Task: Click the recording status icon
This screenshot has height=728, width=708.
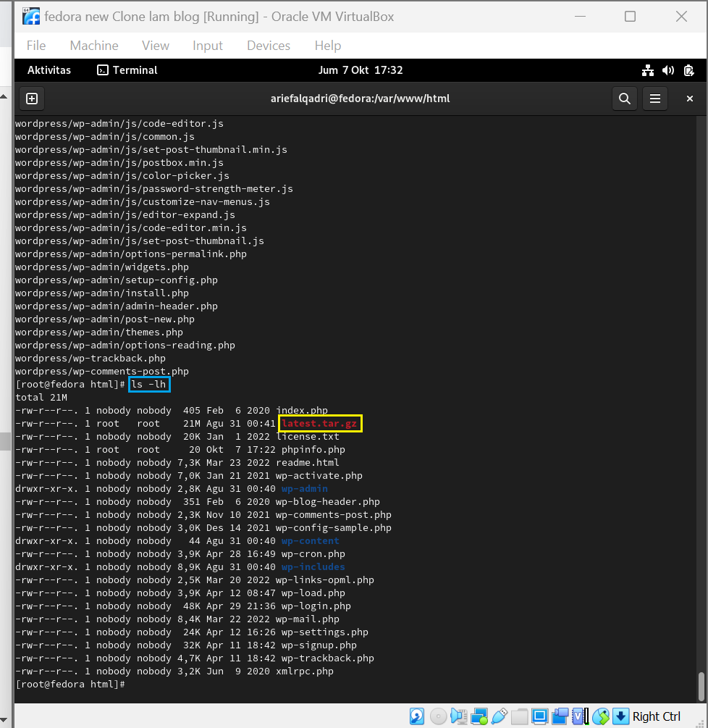Action: [560, 716]
